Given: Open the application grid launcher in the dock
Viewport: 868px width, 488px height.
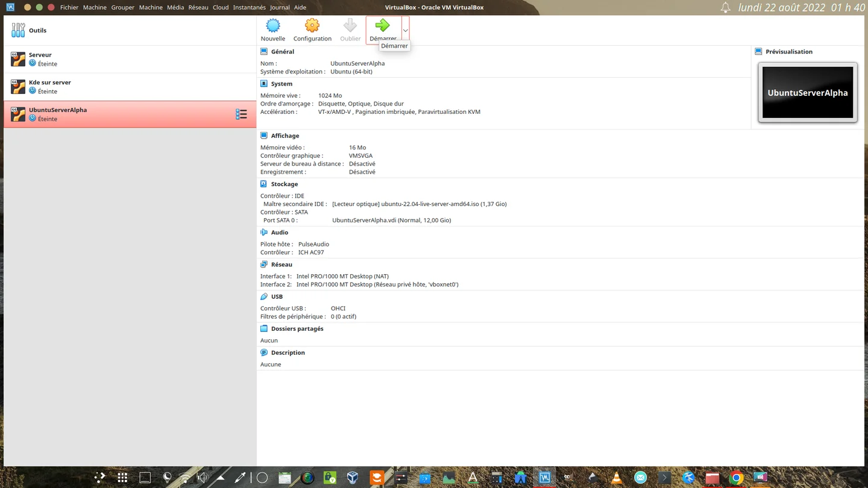Looking at the screenshot, I should [x=122, y=478].
